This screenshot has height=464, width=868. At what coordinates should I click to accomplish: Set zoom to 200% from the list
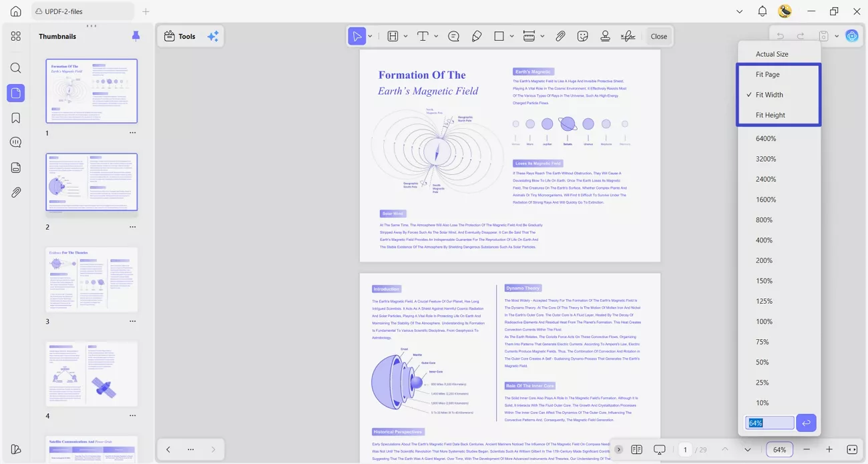coord(765,260)
